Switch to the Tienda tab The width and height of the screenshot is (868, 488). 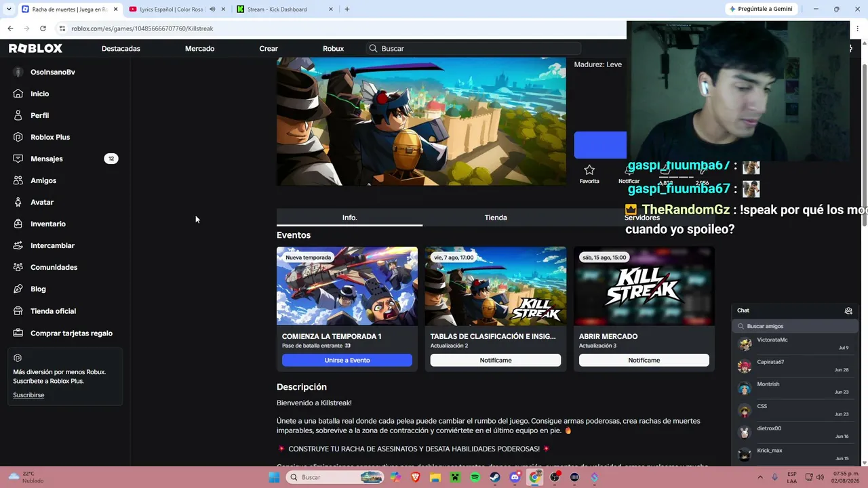coord(496,218)
